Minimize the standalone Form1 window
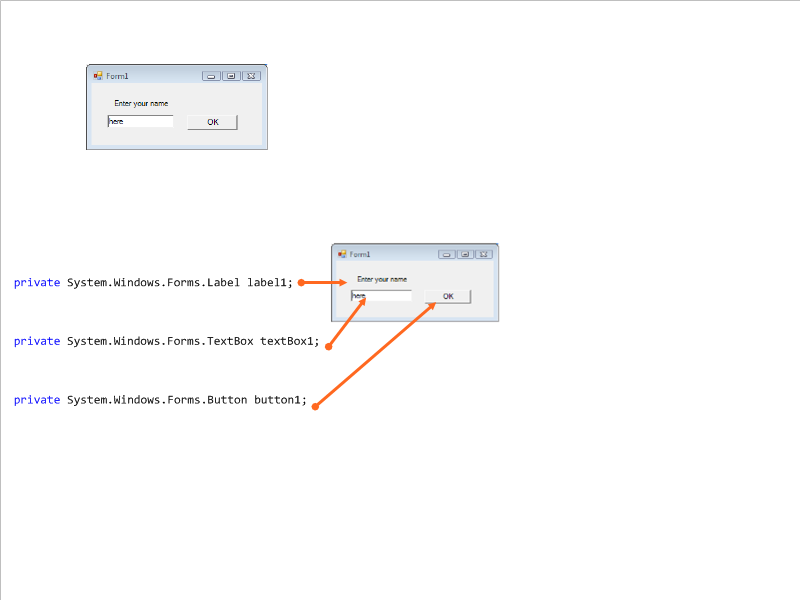This screenshot has width=800, height=600. (x=211, y=76)
